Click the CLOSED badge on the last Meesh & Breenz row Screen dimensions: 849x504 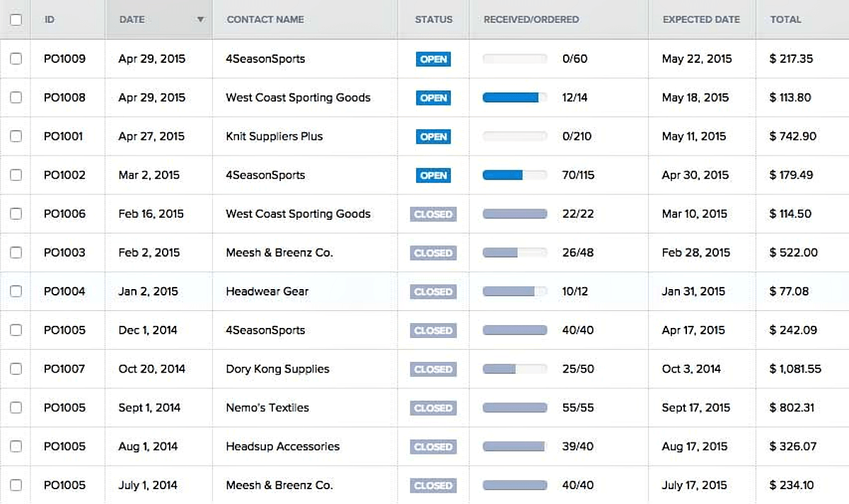click(x=433, y=486)
